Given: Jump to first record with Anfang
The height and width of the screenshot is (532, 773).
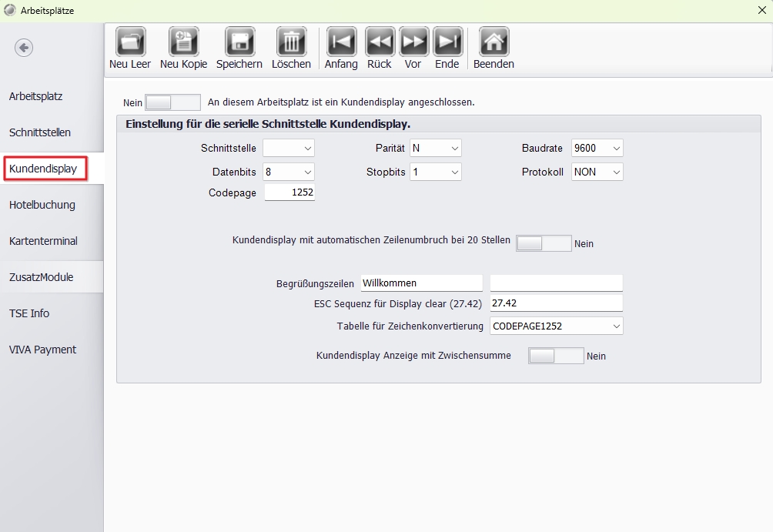Looking at the screenshot, I should (x=341, y=42).
